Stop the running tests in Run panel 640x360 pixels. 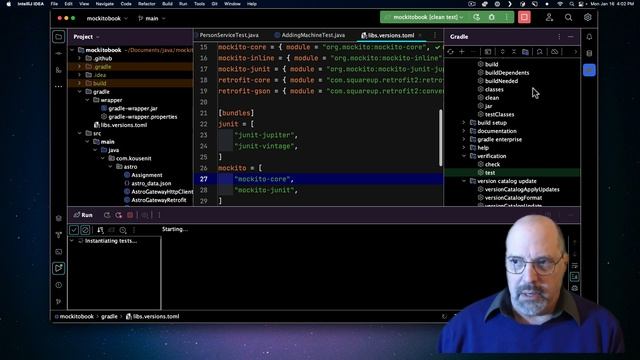coord(130,215)
